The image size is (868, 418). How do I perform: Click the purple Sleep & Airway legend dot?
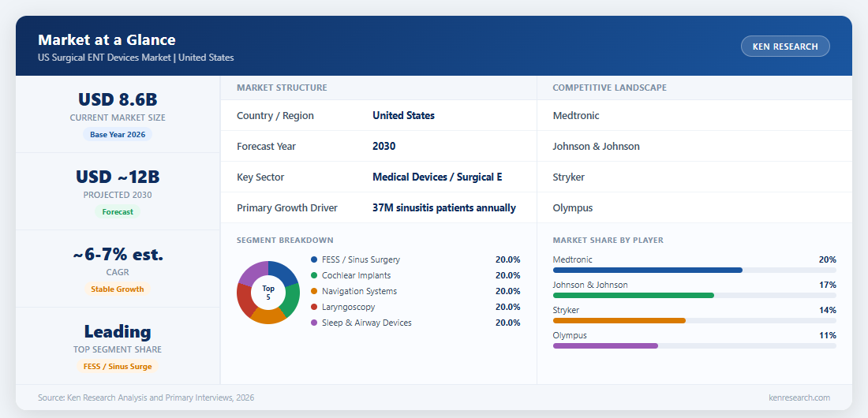(x=314, y=323)
